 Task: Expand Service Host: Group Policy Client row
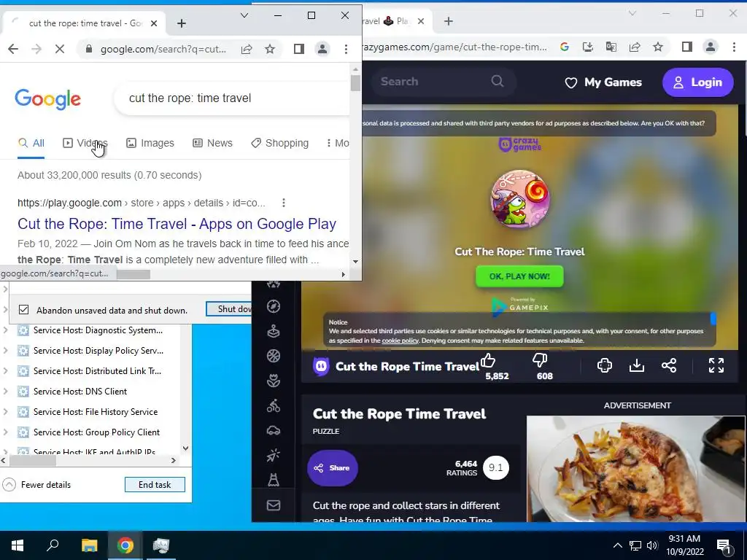[5, 432]
